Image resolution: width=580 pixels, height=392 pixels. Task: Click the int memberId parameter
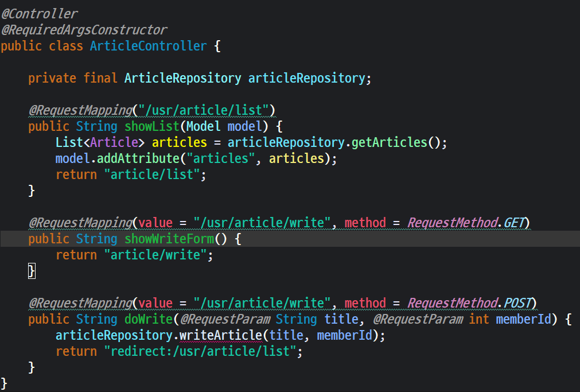[510, 319]
